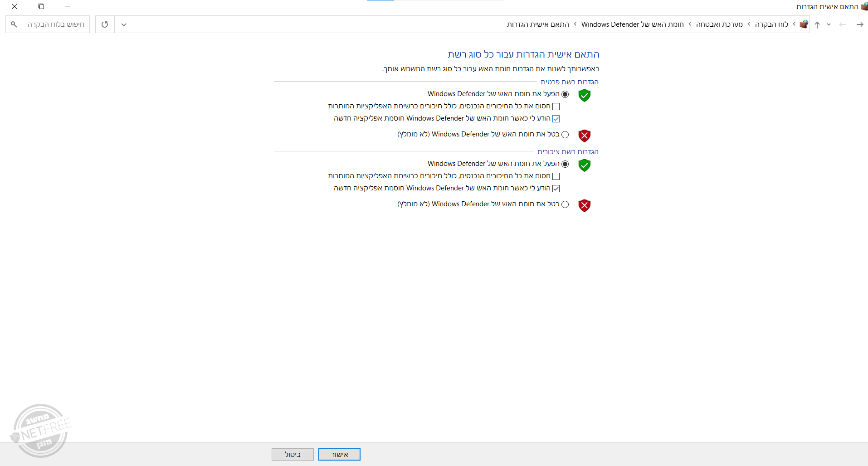Click the green shield icon under public network settings
868x466 pixels.
(x=585, y=165)
